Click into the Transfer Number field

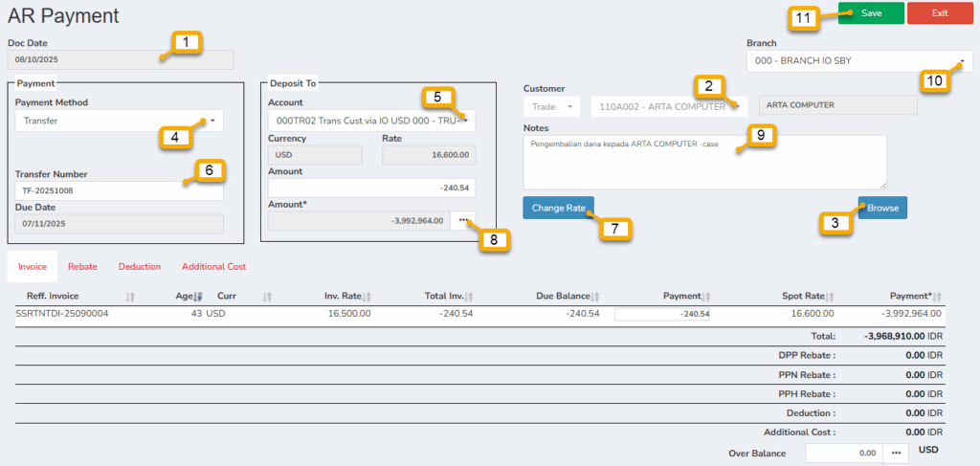click(x=119, y=192)
